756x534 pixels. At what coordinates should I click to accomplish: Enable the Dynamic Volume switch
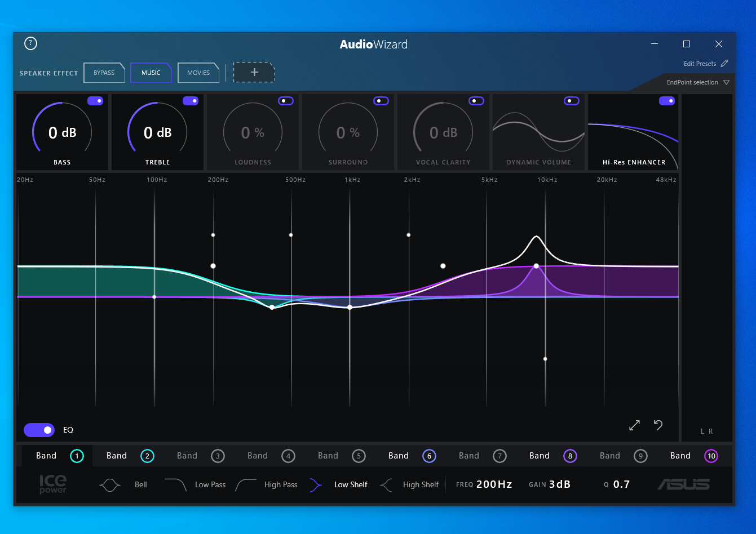click(572, 101)
